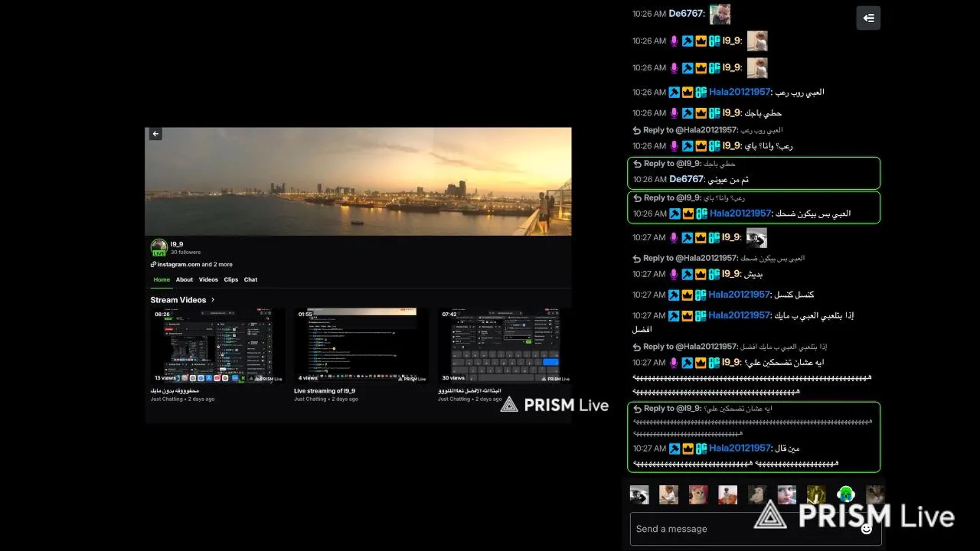980x551 pixels.
Task: Click the '13 views' label on the 08:26 video
Action: click(x=165, y=377)
